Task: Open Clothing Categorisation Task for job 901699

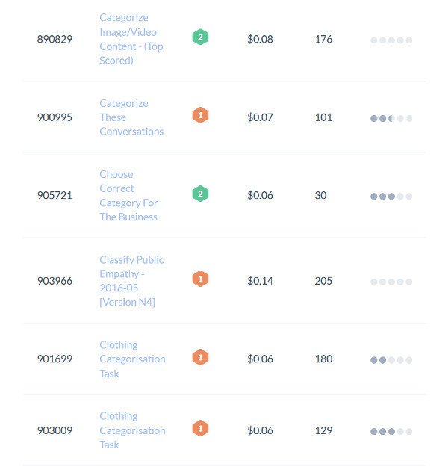Action: 133,359
